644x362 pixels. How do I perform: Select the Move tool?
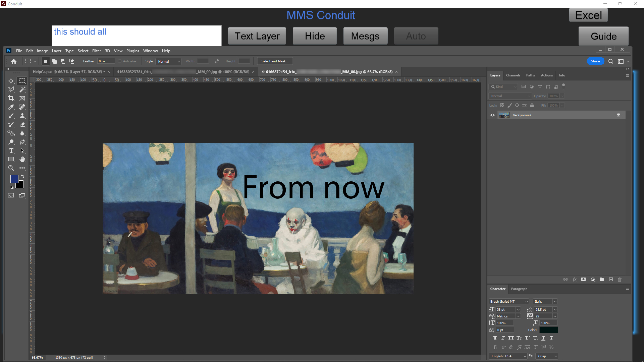pos(11,81)
